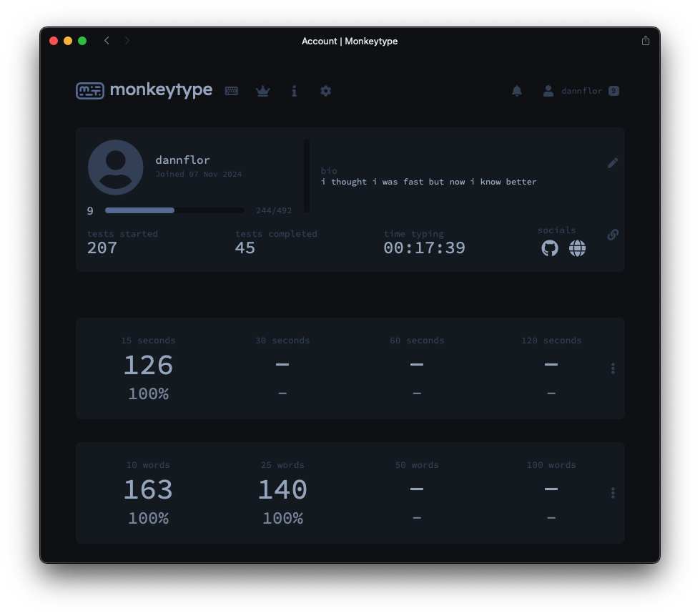Open the GitHub social link
The image size is (700, 616).
click(550, 248)
